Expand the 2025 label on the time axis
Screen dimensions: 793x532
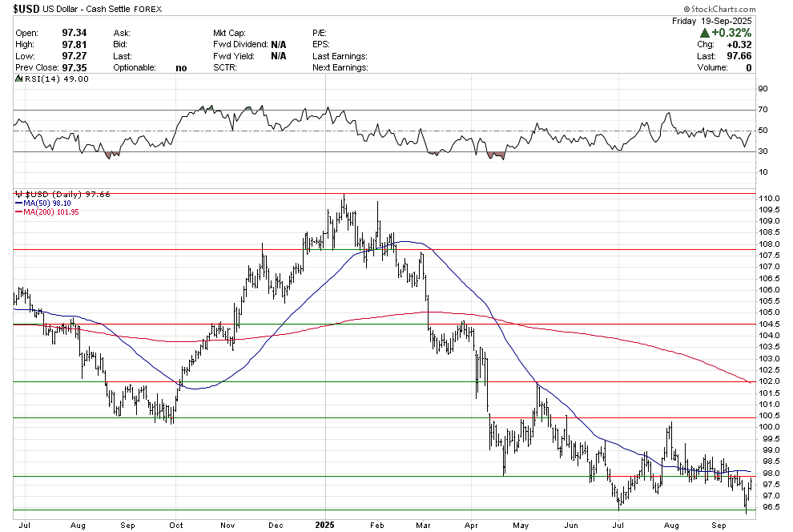point(324,525)
